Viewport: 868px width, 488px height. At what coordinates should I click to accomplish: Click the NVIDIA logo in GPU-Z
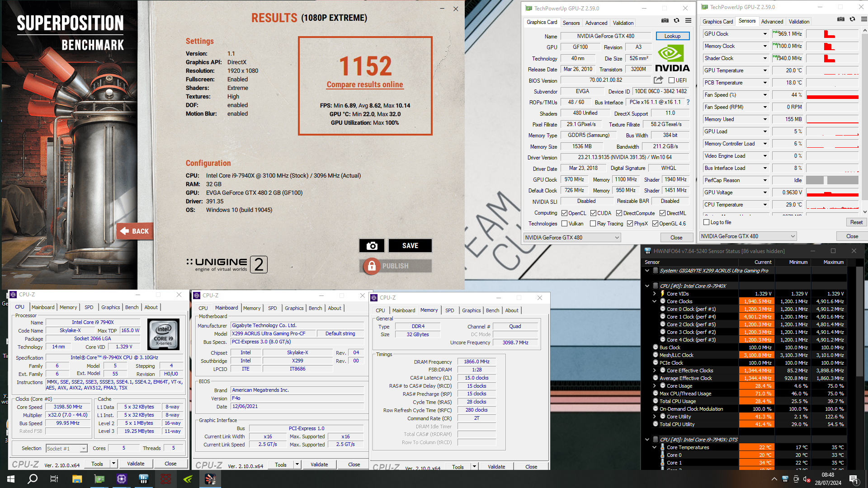tap(672, 58)
